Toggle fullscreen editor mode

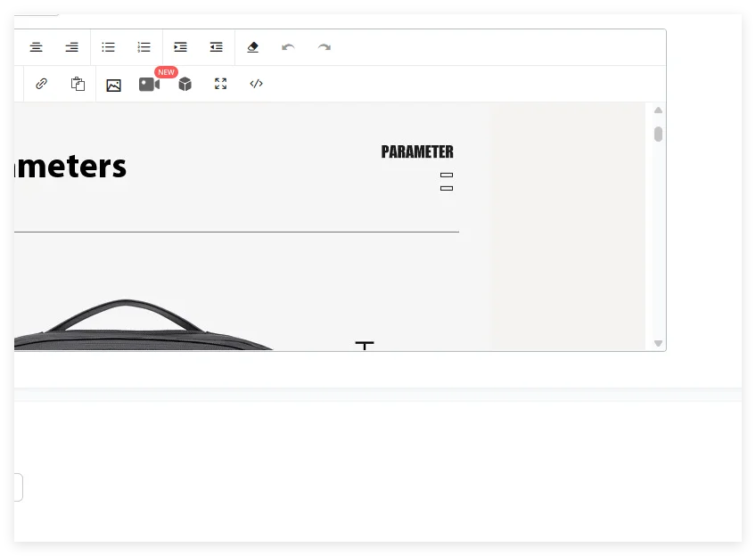point(220,84)
